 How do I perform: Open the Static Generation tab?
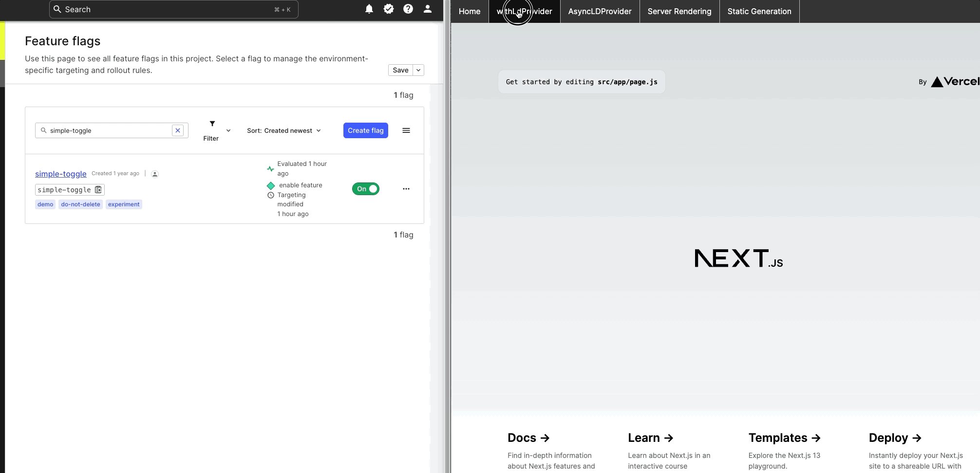[x=759, y=11]
